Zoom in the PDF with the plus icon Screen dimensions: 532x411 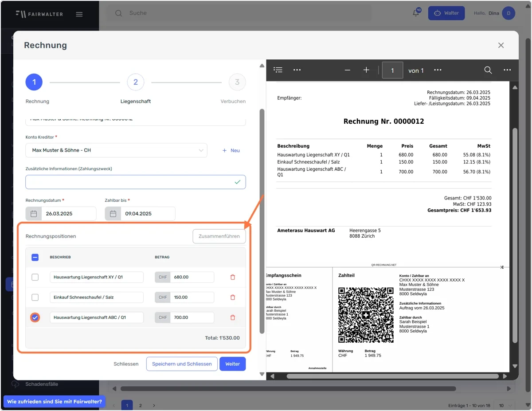coord(366,70)
